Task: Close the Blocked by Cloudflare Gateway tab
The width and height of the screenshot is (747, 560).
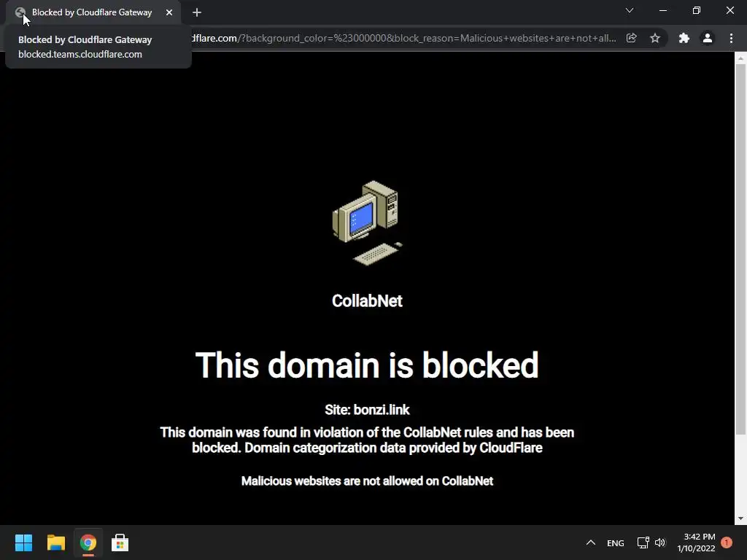Action: point(169,12)
